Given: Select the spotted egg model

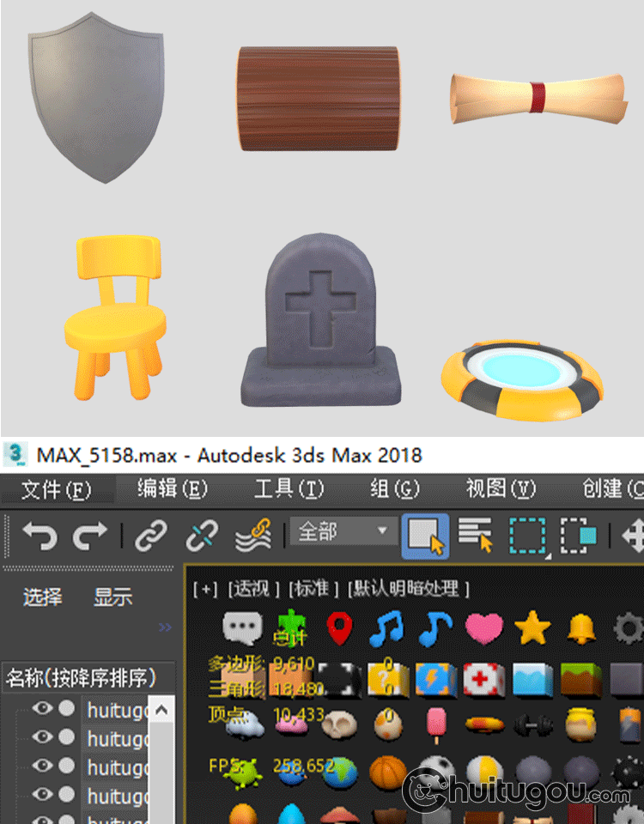Looking at the screenshot, I should 388,726.
